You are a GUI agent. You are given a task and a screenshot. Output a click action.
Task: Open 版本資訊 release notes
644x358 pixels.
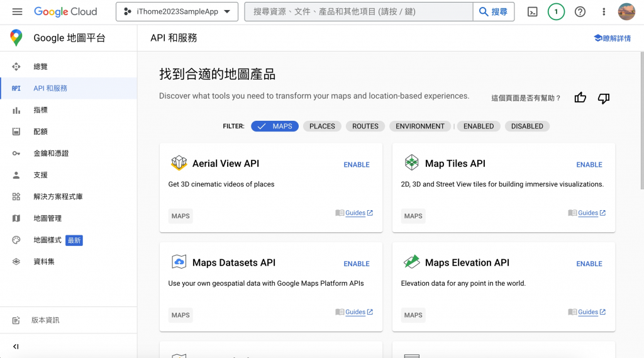point(69,320)
